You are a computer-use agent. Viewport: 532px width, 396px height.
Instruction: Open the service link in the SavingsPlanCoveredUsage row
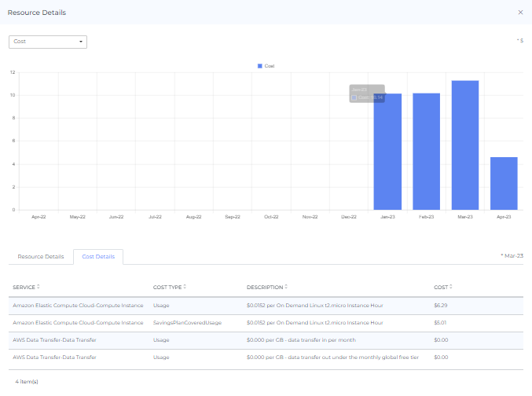coord(77,322)
